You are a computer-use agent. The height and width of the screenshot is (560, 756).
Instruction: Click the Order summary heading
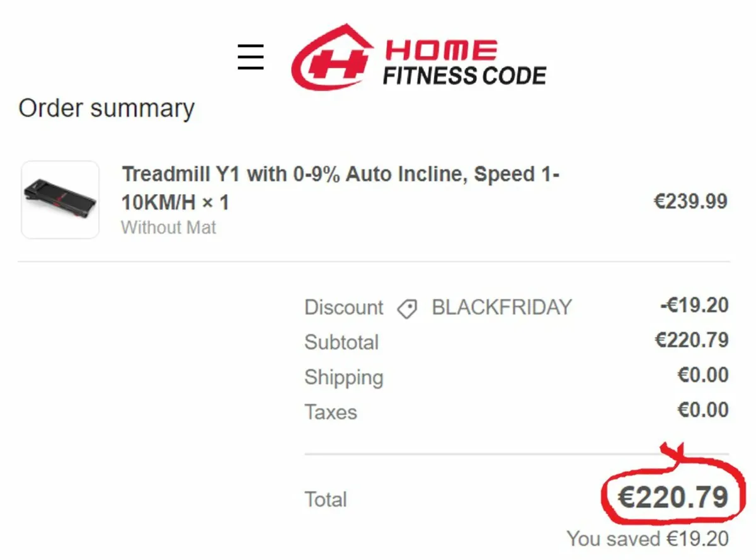106,108
